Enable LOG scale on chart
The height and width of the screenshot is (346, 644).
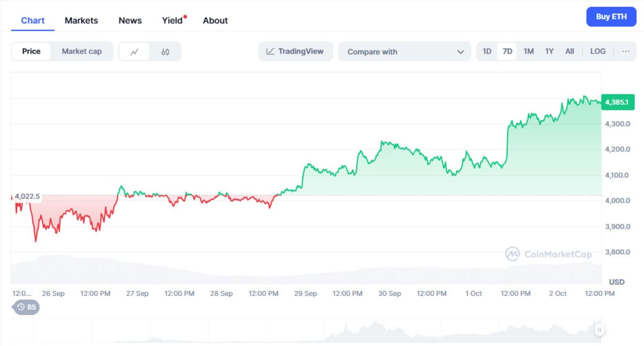click(597, 51)
